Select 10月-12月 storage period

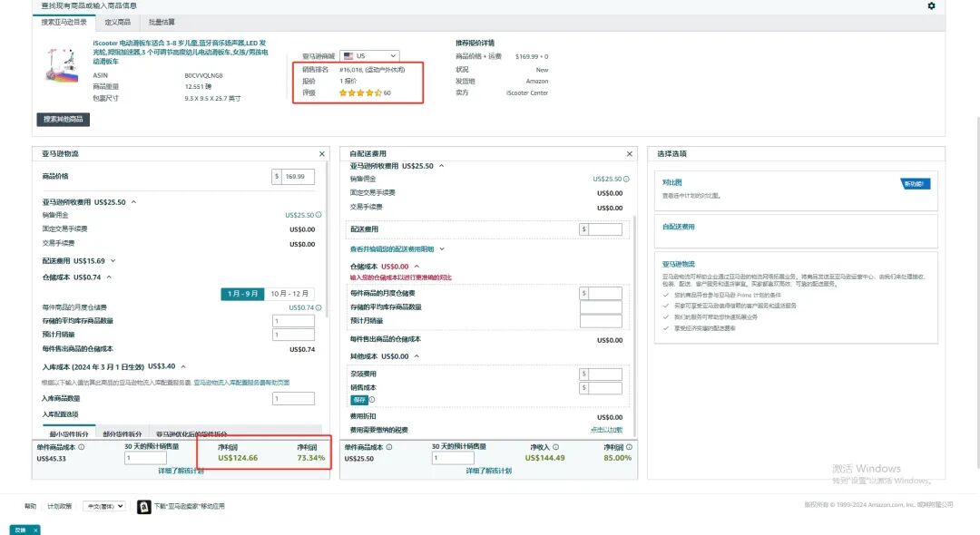pos(289,294)
